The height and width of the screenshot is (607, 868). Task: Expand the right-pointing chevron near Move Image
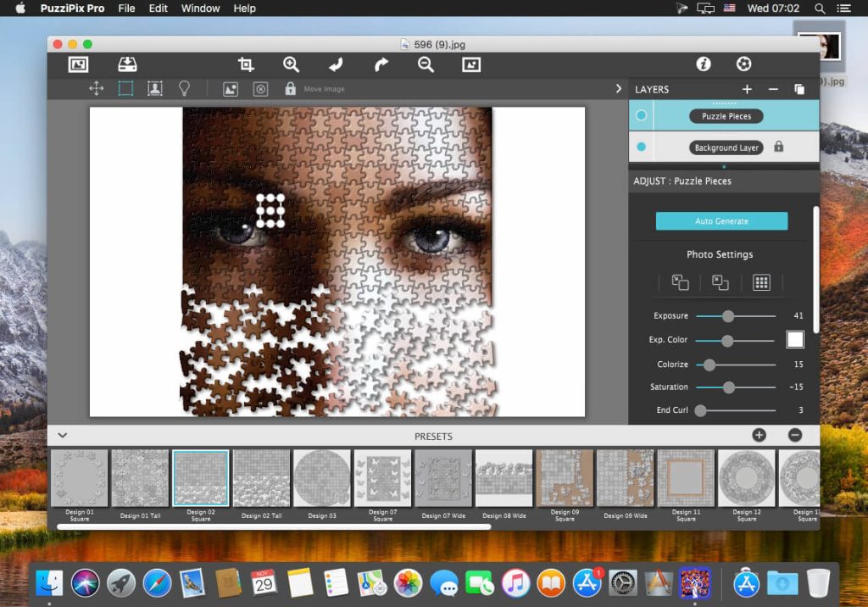pyautogui.click(x=618, y=88)
